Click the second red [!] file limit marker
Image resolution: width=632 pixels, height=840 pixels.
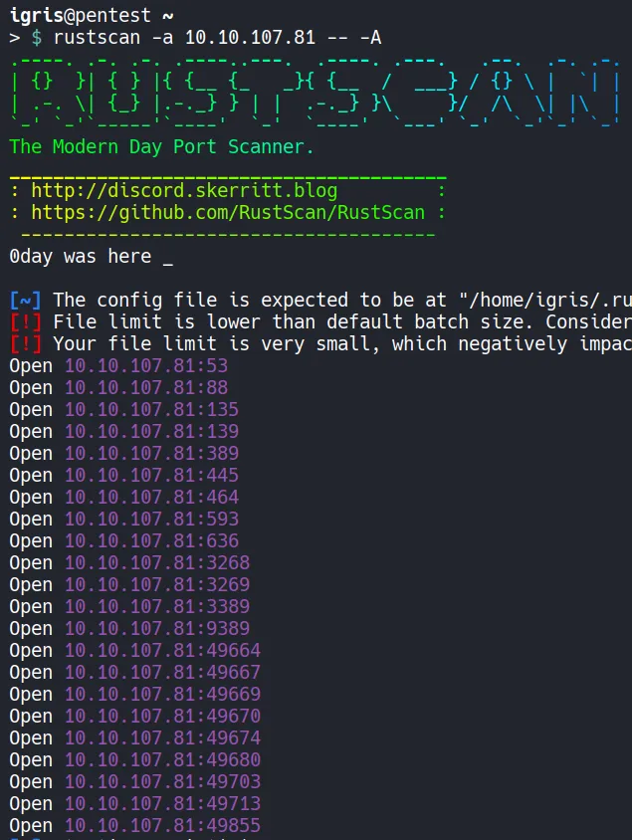[25, 343]
